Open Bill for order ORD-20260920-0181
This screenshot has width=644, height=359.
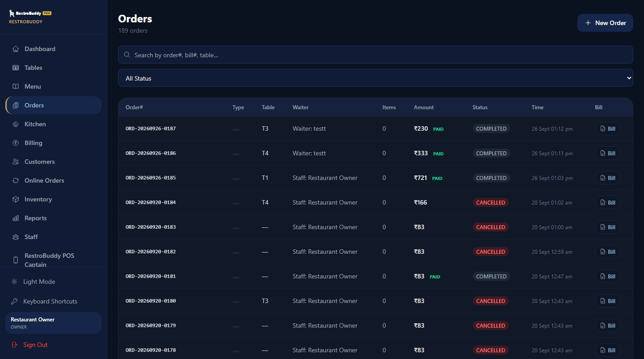607,276
